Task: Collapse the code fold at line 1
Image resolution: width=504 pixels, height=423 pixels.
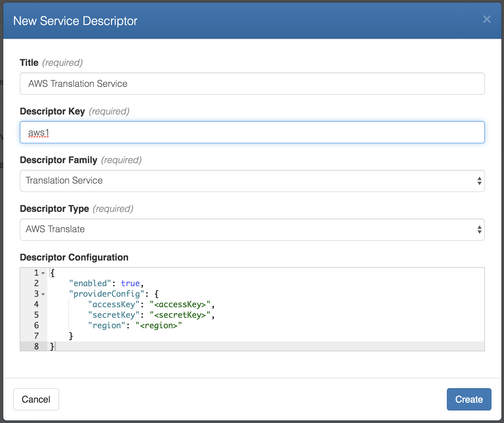Action: coord(43,273)
